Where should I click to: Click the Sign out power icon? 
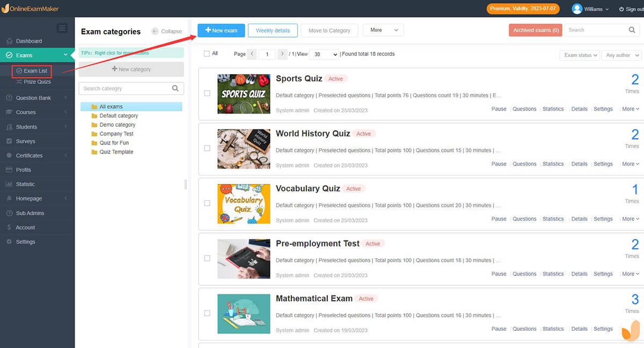point(621,9)
